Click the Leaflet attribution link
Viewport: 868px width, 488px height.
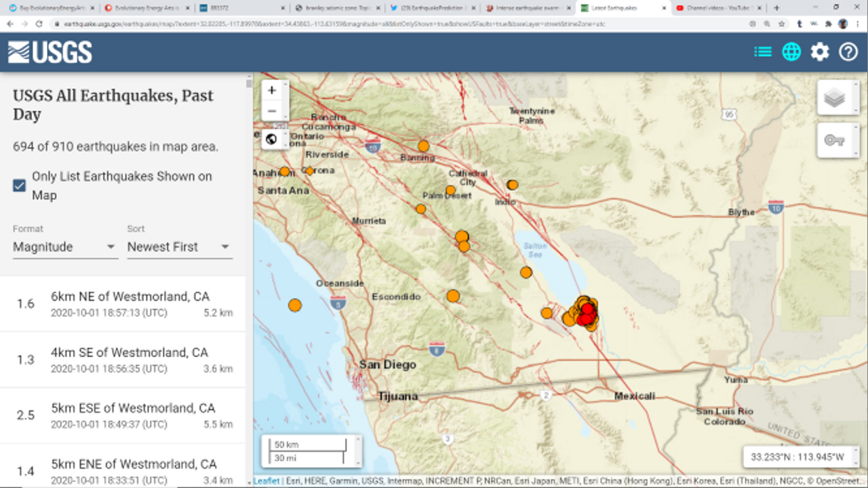(x=266, y=481)
